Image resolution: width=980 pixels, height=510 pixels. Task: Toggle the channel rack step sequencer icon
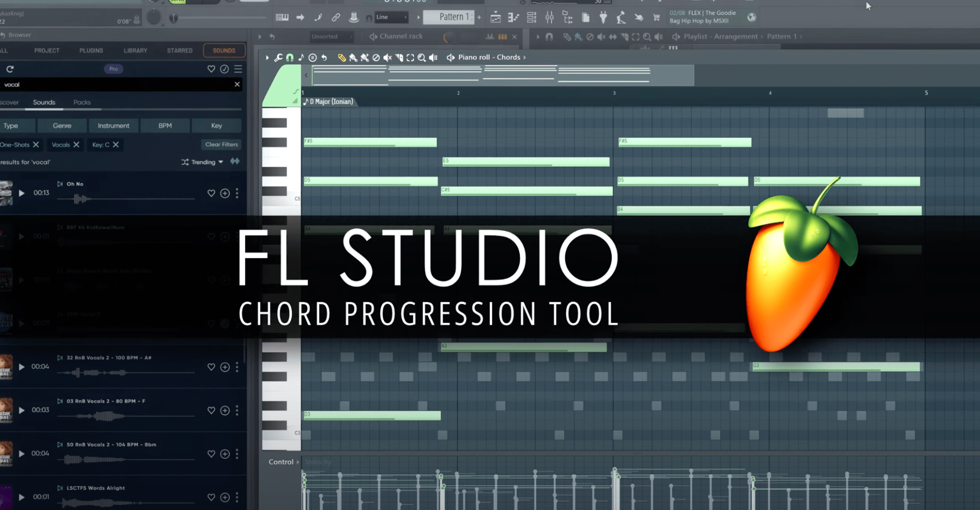tap(502, 37)
